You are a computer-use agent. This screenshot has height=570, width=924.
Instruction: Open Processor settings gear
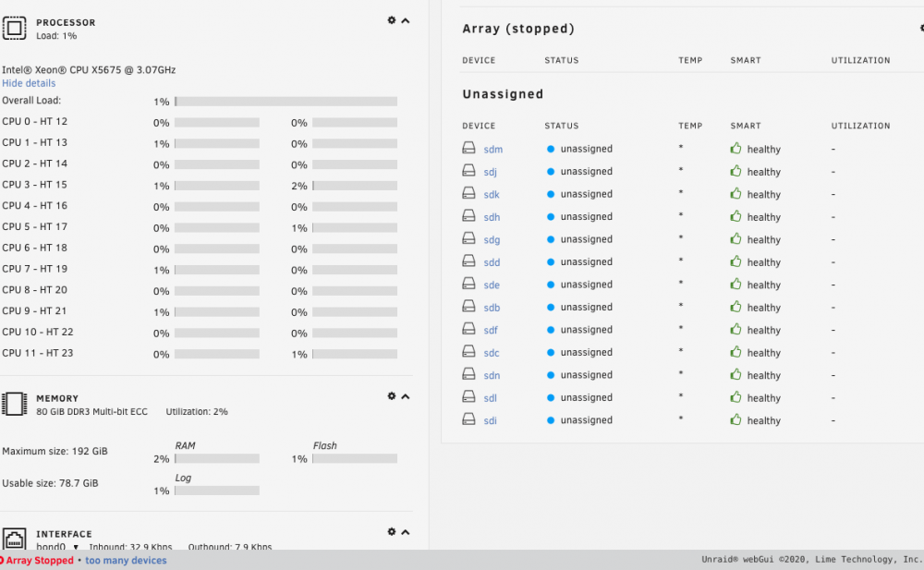click(391, 20)
